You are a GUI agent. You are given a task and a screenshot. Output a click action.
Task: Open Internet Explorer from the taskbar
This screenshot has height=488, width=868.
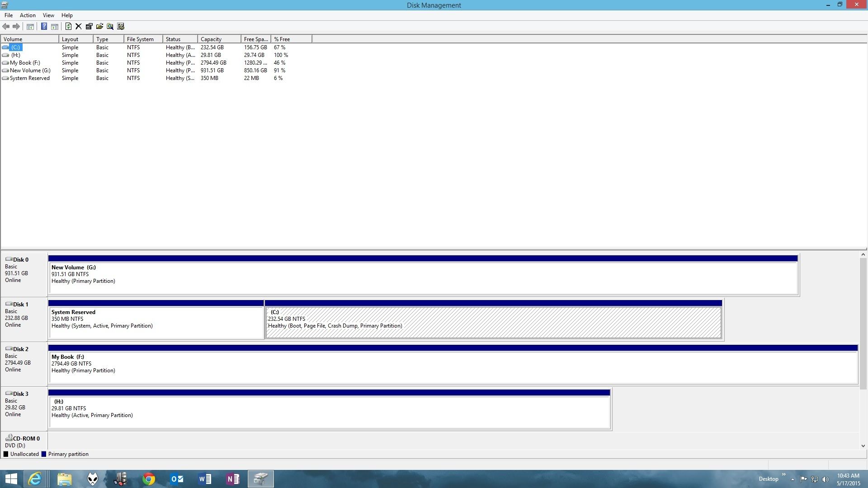click(x=35, y=479)
